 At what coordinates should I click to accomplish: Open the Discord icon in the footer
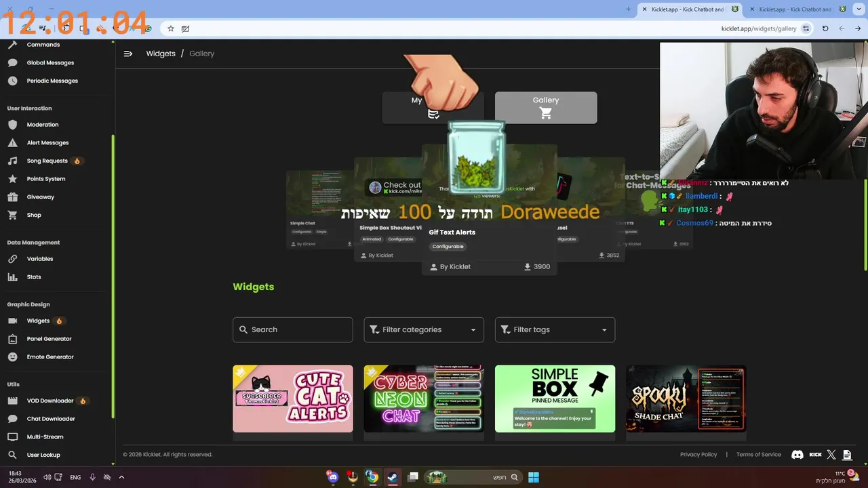point(797,455)
